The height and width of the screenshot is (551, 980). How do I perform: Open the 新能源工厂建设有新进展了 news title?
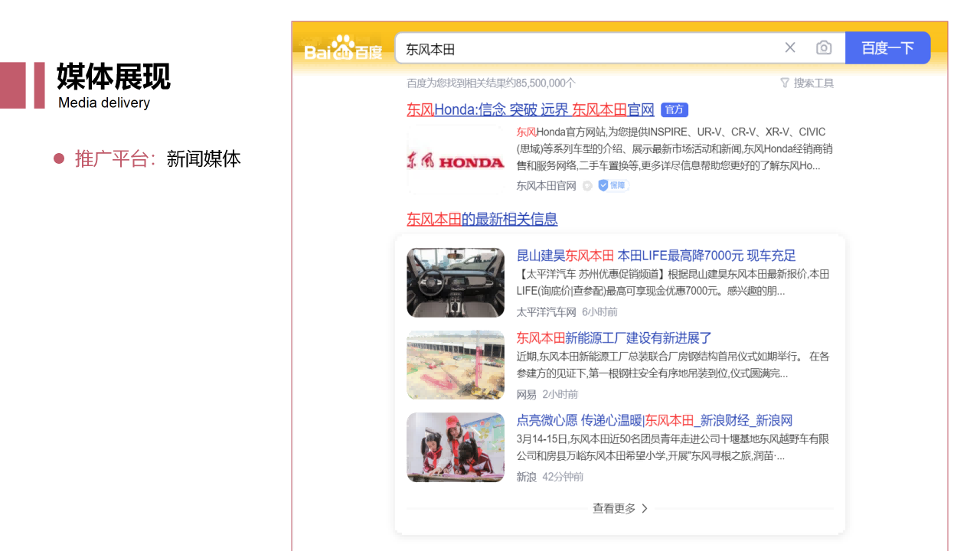(x=614, y=338)
